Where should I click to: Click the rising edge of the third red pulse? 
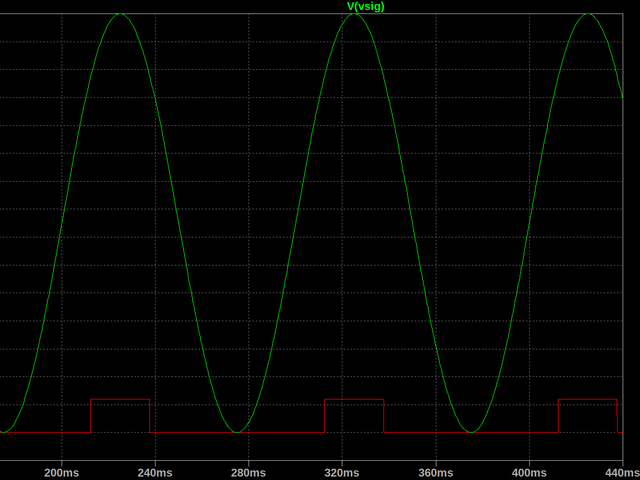558,416
